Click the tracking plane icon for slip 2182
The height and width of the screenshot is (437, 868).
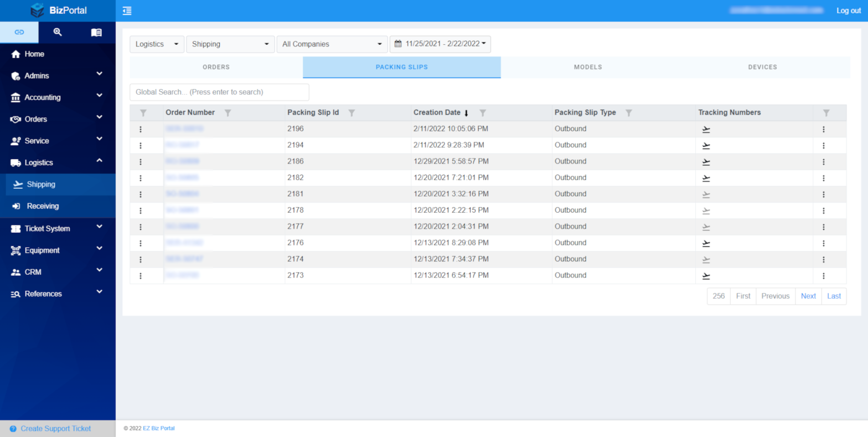(x=706, y=178)
